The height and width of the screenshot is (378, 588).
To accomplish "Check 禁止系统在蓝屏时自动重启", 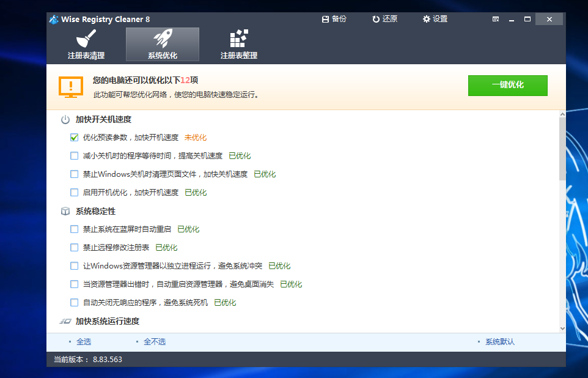I will (x=74, y=229).
